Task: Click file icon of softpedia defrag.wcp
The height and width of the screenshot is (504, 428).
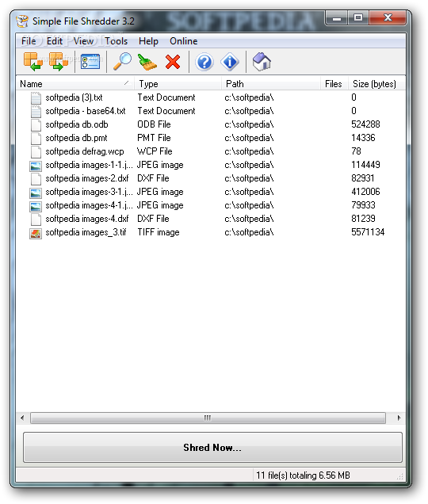Action: (36, 151)
